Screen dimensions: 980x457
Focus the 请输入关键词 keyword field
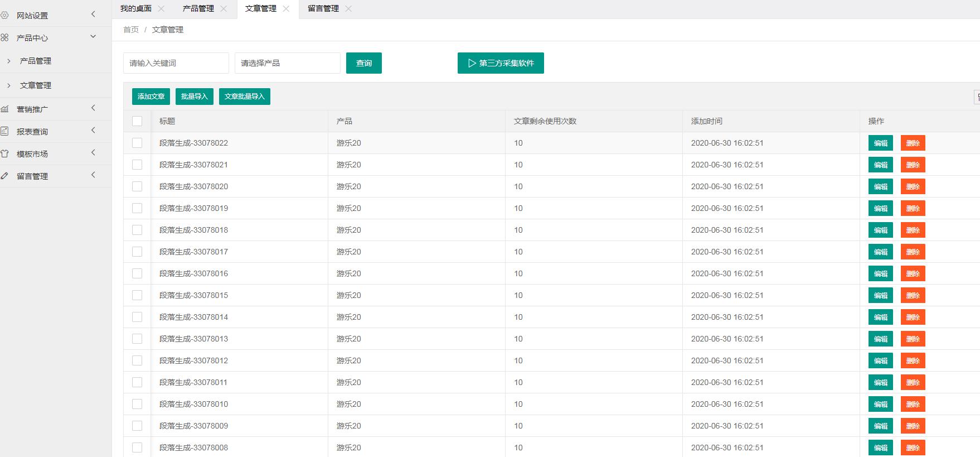click(176, 63)
